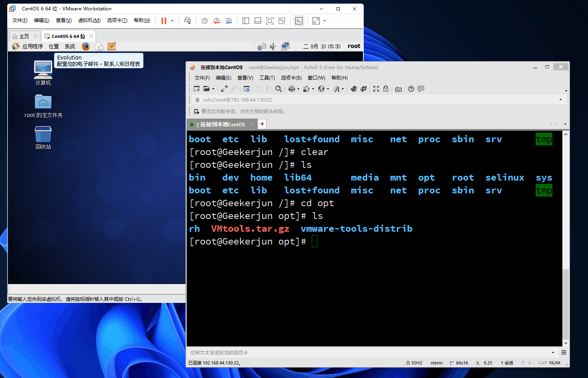Expand the Open session dropdown arrow in Xshell

[213, 89]
